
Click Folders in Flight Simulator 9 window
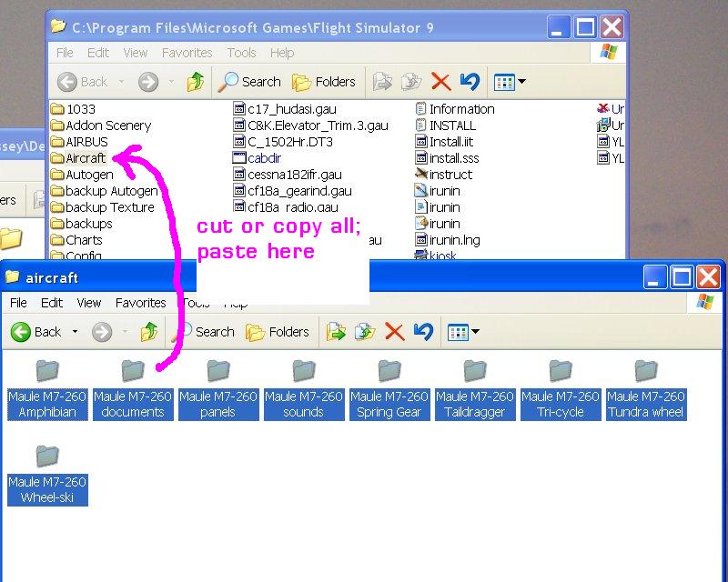(324, 82)
